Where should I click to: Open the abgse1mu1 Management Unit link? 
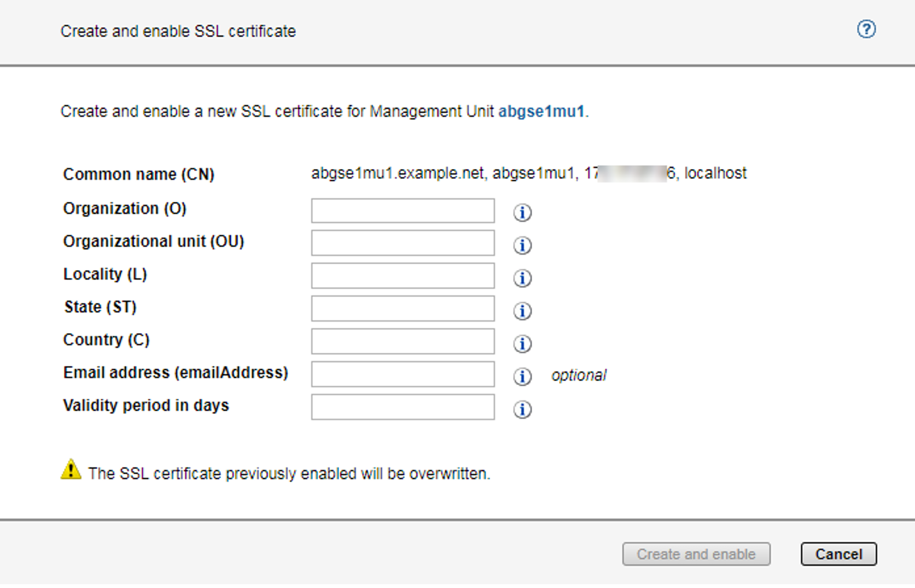tap(541, 112)
